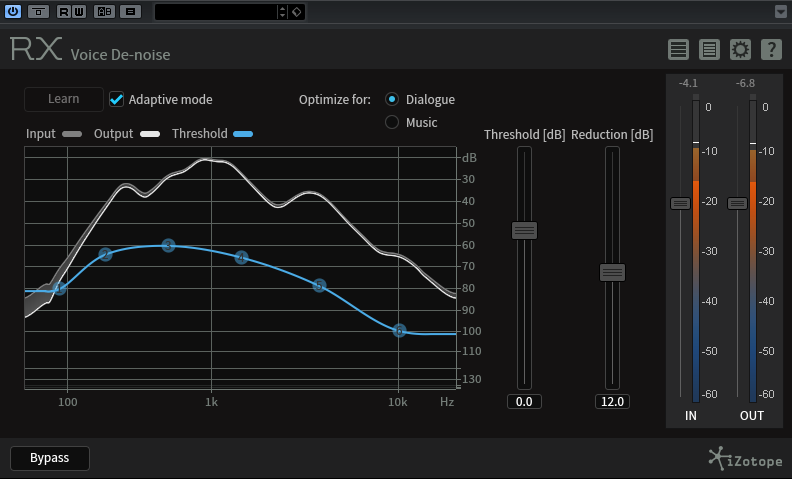
Task: Enable Read automation (R) button
Action: [64, 11]
